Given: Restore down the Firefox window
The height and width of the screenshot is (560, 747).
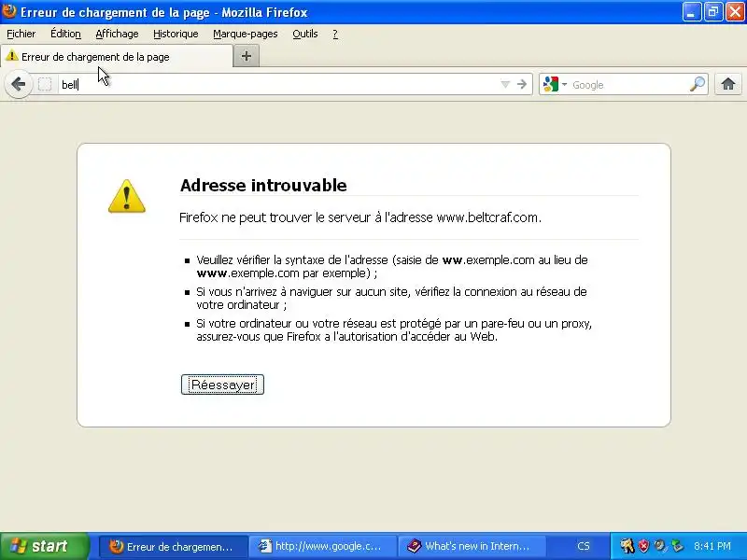Looking at the screenshot, I should (x=713, y=12).
